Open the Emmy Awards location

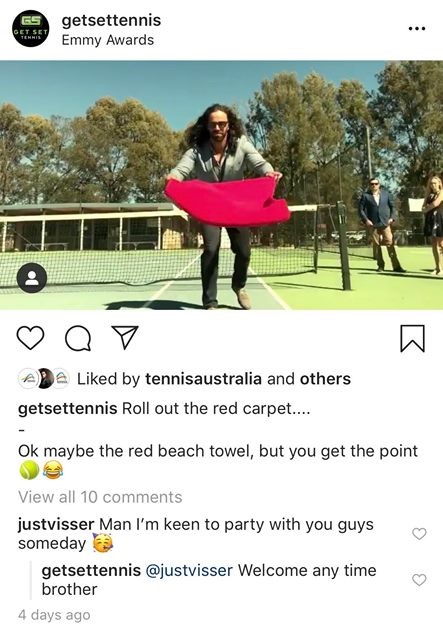click(x=108, y=40)
